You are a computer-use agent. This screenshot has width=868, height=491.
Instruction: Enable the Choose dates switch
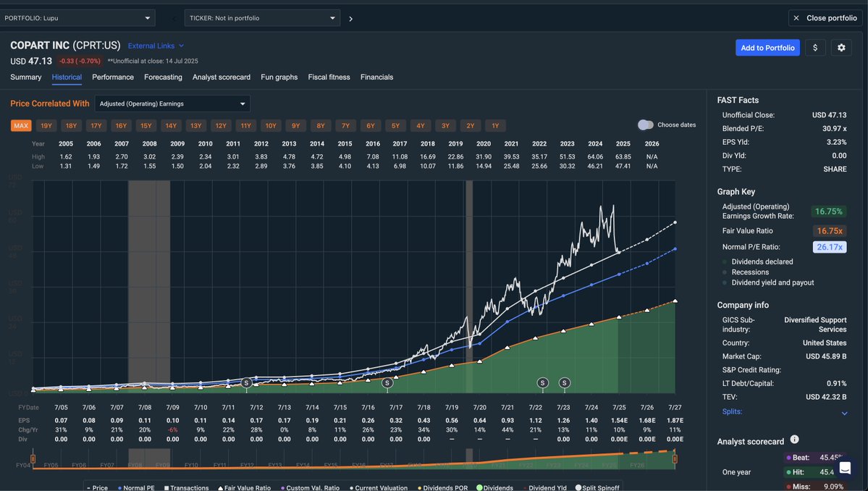[x=646, y=125]
